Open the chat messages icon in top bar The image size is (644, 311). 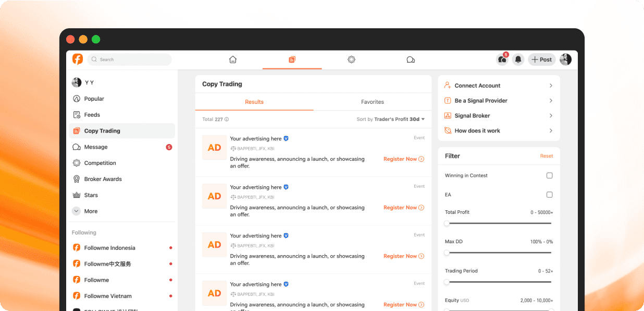(x=411, y=59)
